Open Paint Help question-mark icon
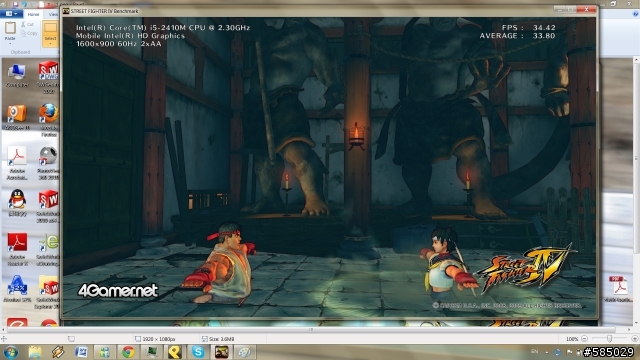 coord(635,14)
